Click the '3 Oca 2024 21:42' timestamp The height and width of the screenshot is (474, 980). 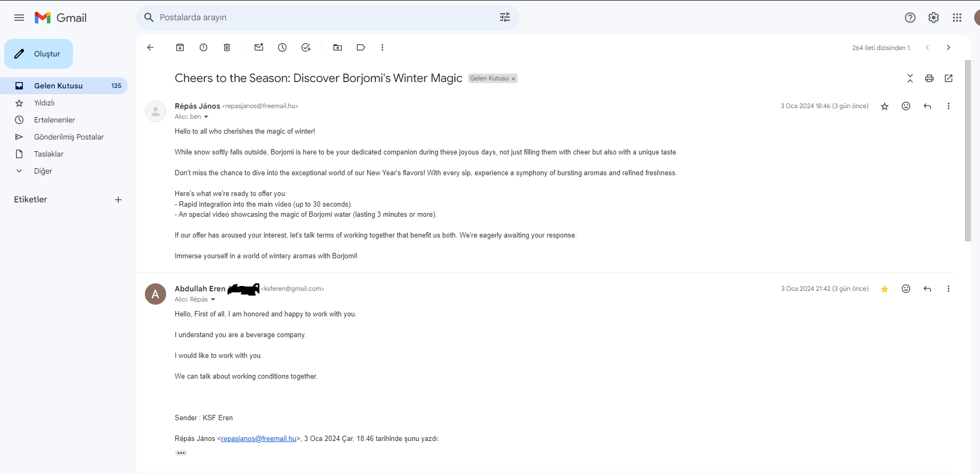point(824,289)
